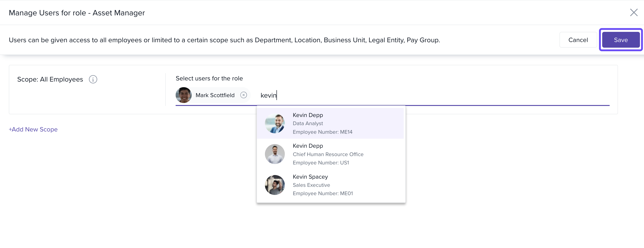Click the +Add New Scope link
Screen dimensions: 644x248
(x=33, y=129)
